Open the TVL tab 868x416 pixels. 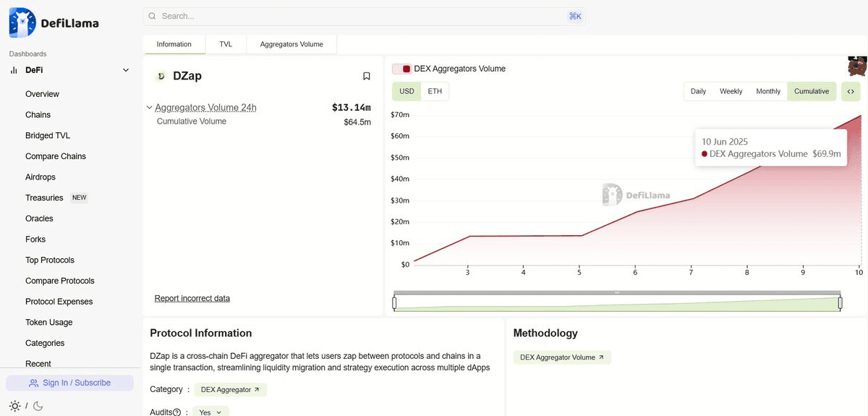pos(226,44)
